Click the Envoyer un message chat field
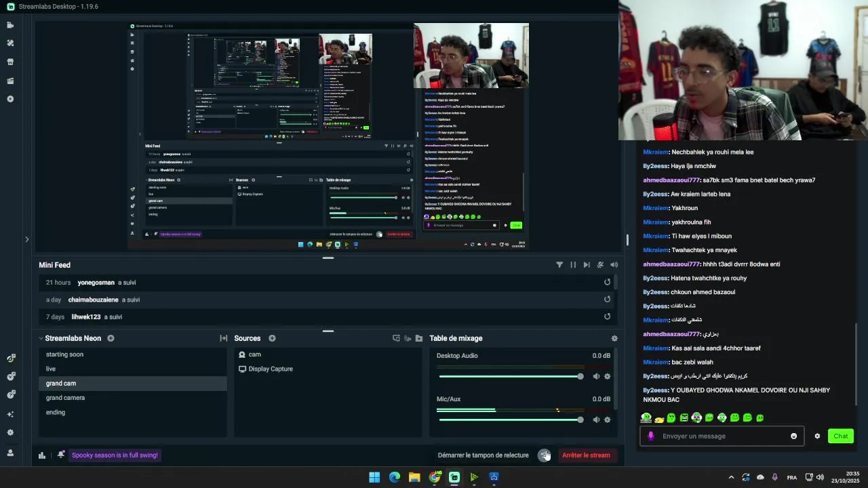Image resolution: width=868 pixels, height=488 pixels. tap(723, 436)
